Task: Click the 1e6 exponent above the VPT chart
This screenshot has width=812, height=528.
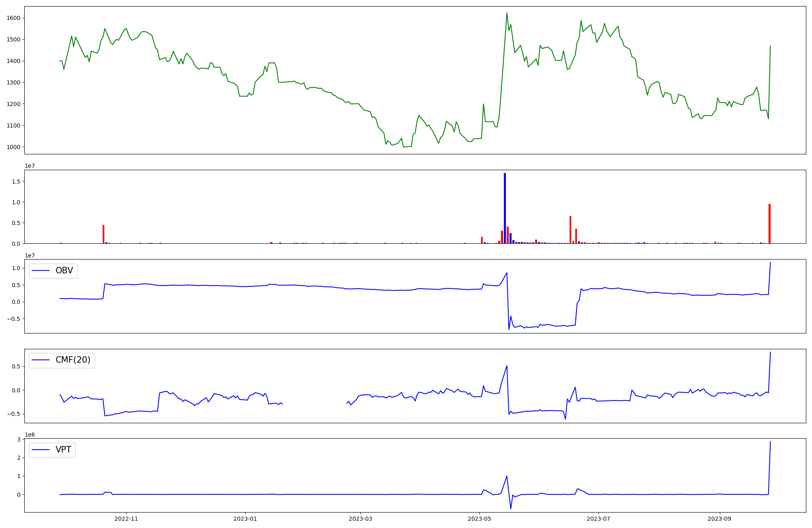Action: coord(30,435)
